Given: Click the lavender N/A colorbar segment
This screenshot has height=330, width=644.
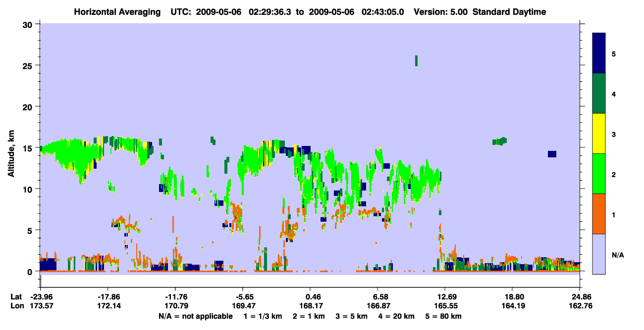Looking at the screenshot, I should (x=599, y=254).
